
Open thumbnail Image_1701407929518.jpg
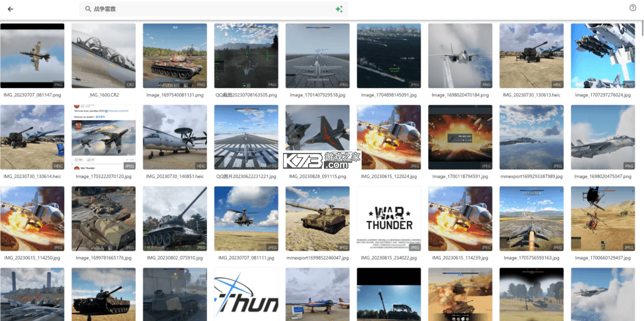click(318, 55)
